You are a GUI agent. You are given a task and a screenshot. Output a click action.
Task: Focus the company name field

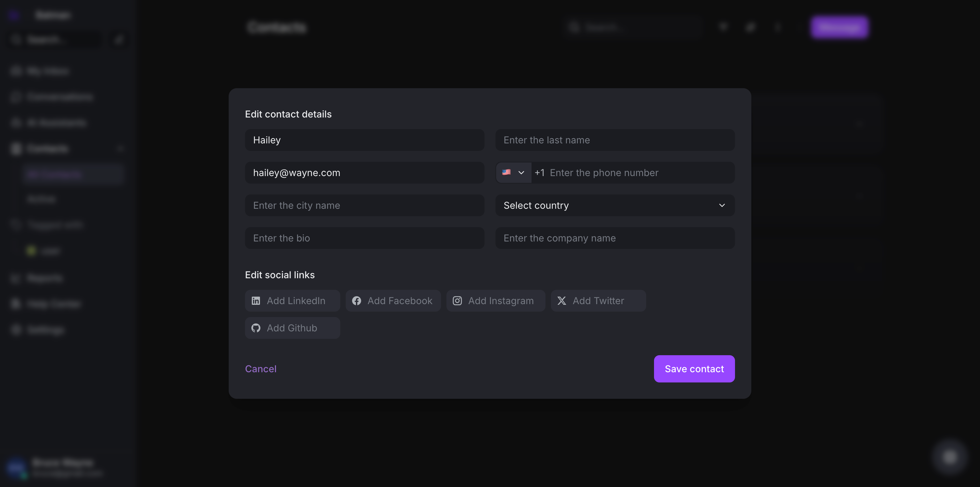tap(615, 238)
